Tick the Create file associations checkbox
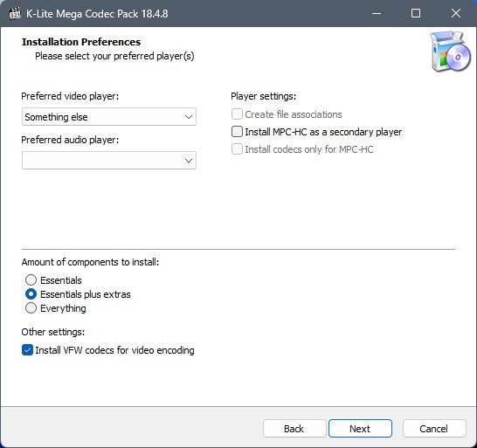 [x=237, y=114]
